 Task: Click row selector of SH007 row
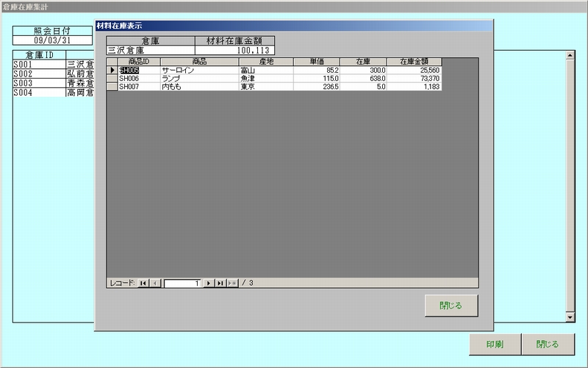pos(112,87)
